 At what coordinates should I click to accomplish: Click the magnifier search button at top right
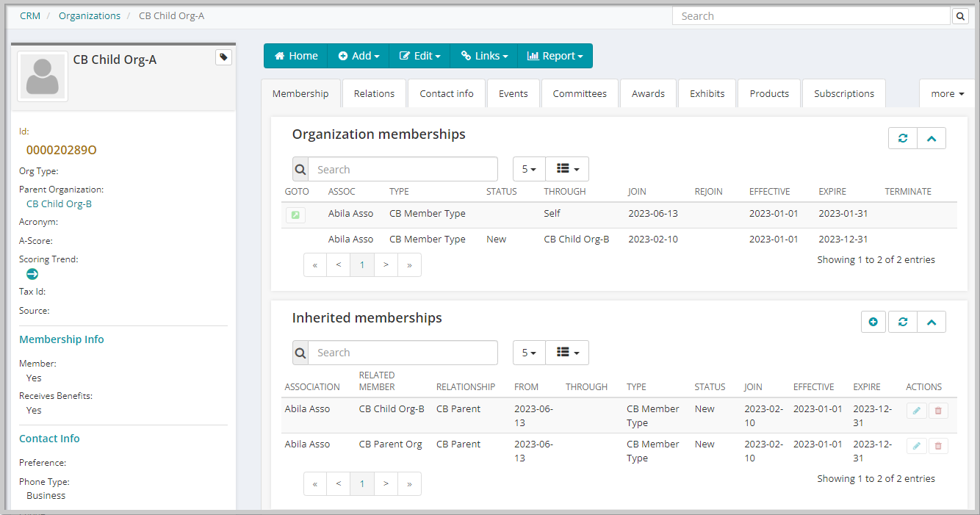pyautogui.click(x=960, y=16)
